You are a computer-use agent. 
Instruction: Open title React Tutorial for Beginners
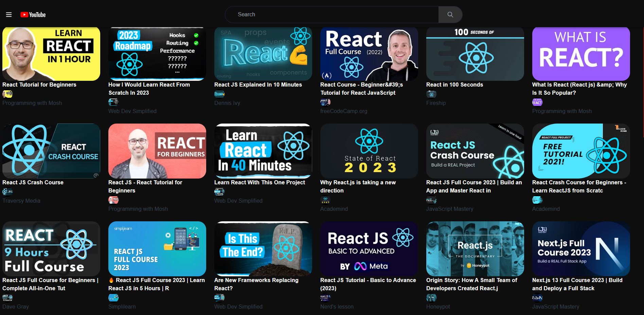(x=39, y=85)
